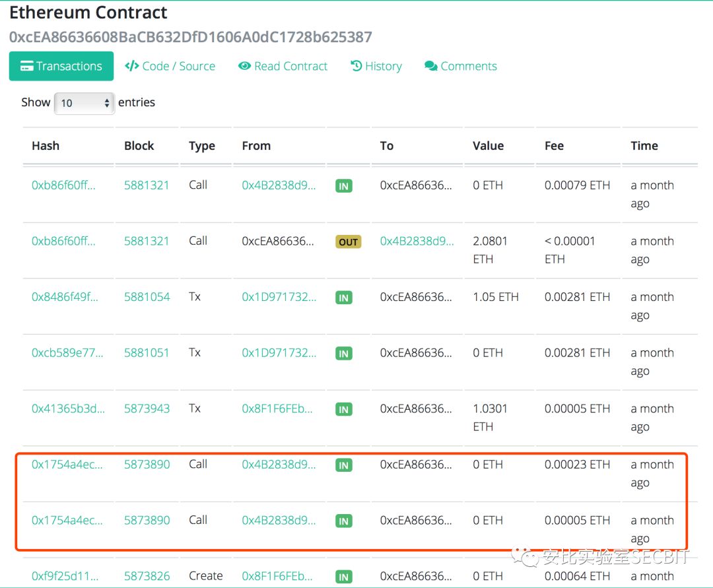Image resolution: width=713 pixels, height=588 pixels.
Task: Click the eye icon beside Read Contract
Action: click(x=245, y=67)
